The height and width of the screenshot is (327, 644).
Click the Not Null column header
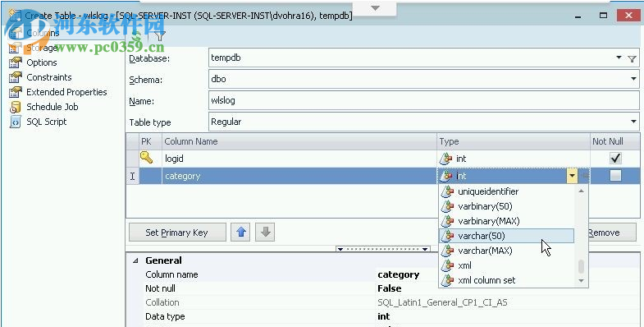click(x=614, y=141)
